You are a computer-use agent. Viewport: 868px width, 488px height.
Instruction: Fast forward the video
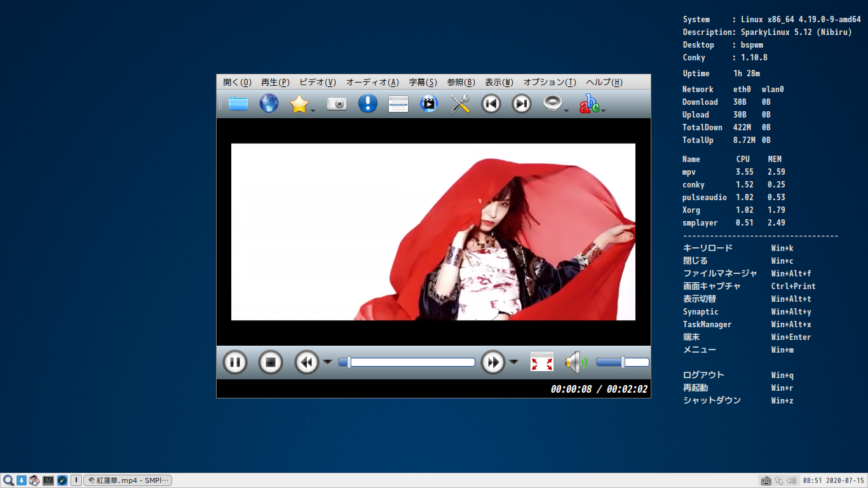click(493, 362)
